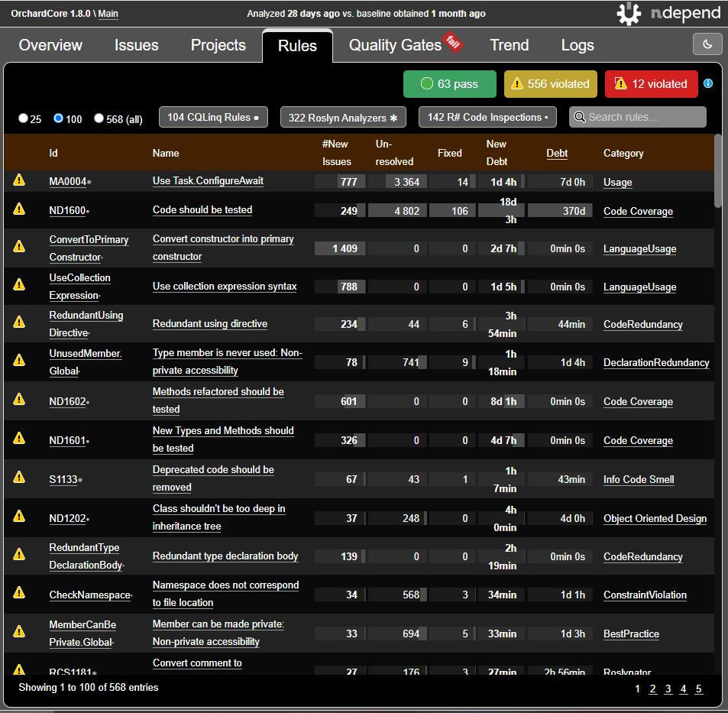The image size is (728, 713).
Task: Open the 142 R# Code Inspections dropdown
Action: point(487,117)
